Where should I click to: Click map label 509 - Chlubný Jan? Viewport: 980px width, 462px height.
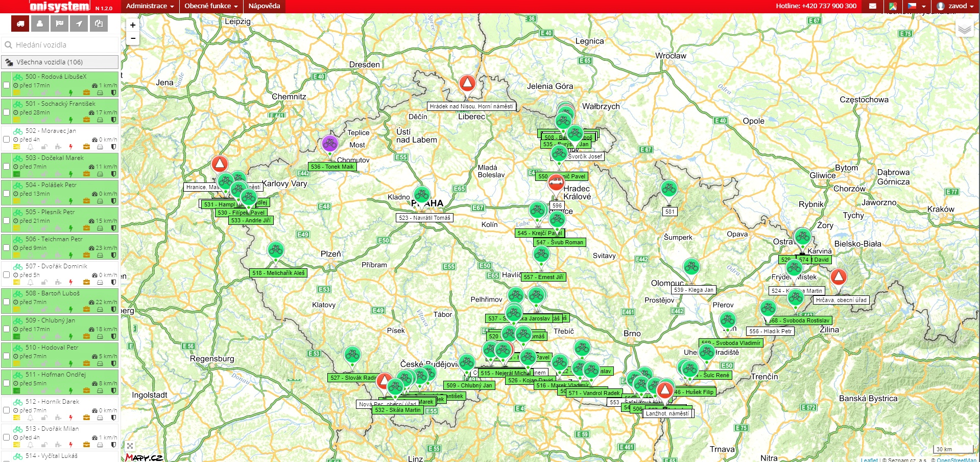coord(469,385)
